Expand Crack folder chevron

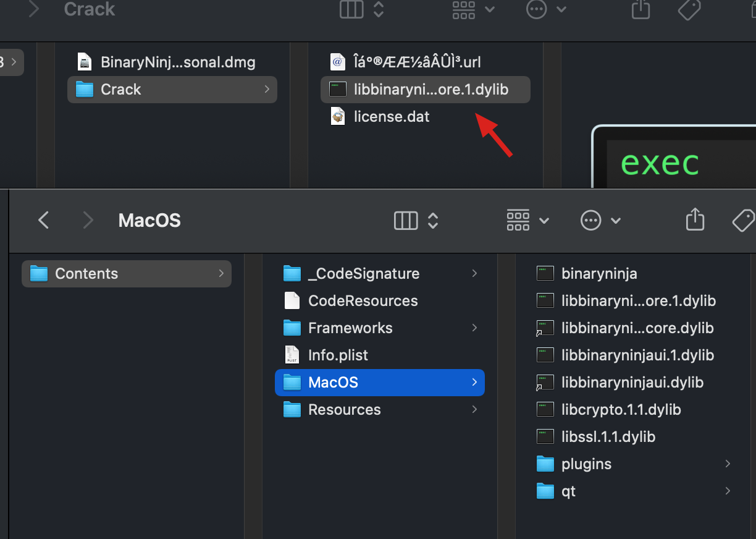click(x=267, y=89)
